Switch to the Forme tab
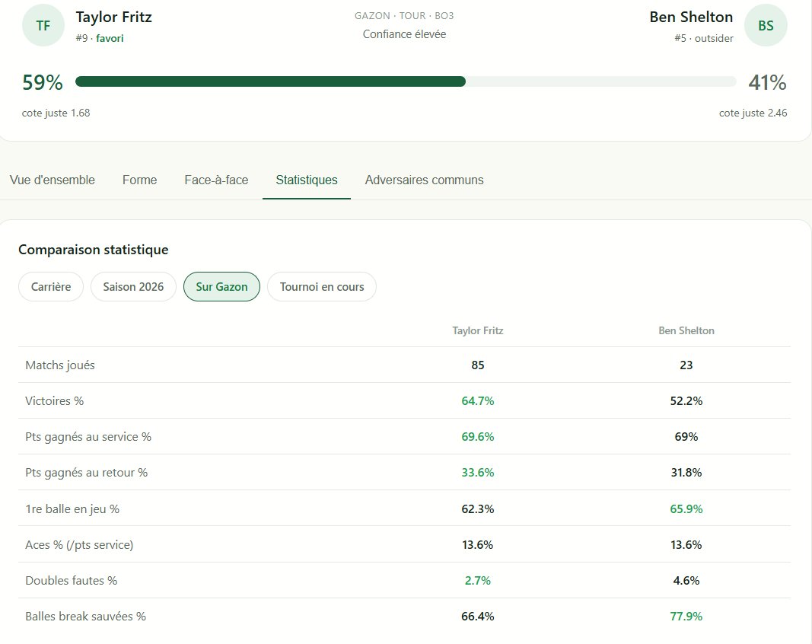Viewport: 812px width, 644px height. [x=139, y=180]
